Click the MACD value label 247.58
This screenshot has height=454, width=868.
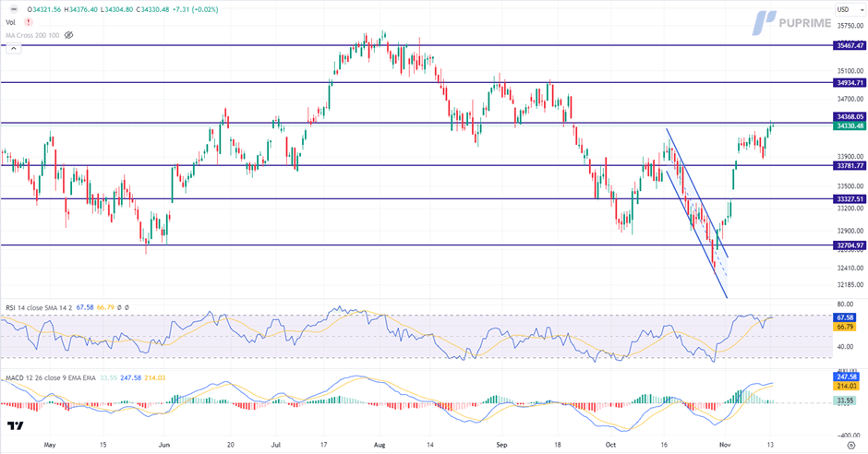845,376
